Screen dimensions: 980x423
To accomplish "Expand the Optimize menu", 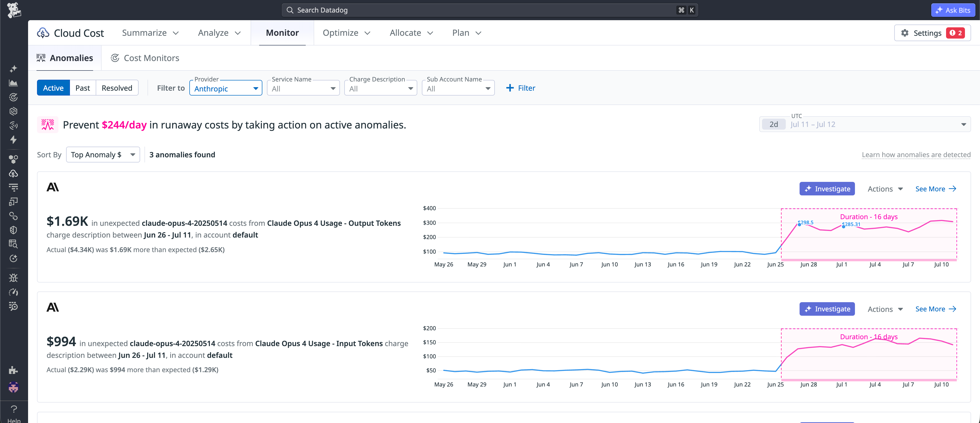I will click(347, 33).
